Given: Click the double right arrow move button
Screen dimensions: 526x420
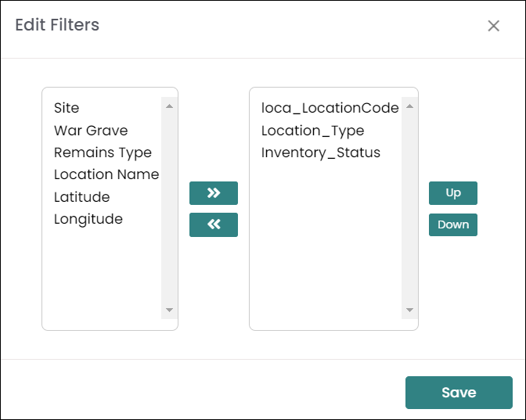Looking at the screenshot, I should point(214,193).
